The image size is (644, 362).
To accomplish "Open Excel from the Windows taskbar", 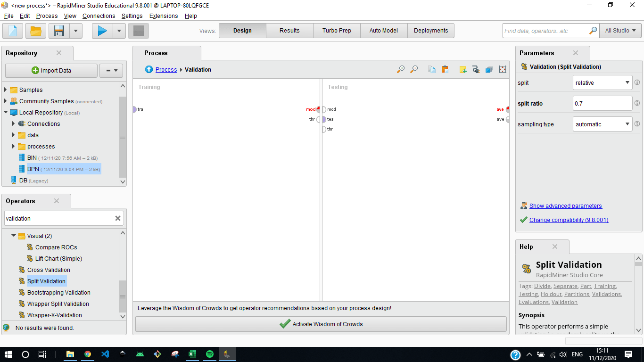I will 192,354.
